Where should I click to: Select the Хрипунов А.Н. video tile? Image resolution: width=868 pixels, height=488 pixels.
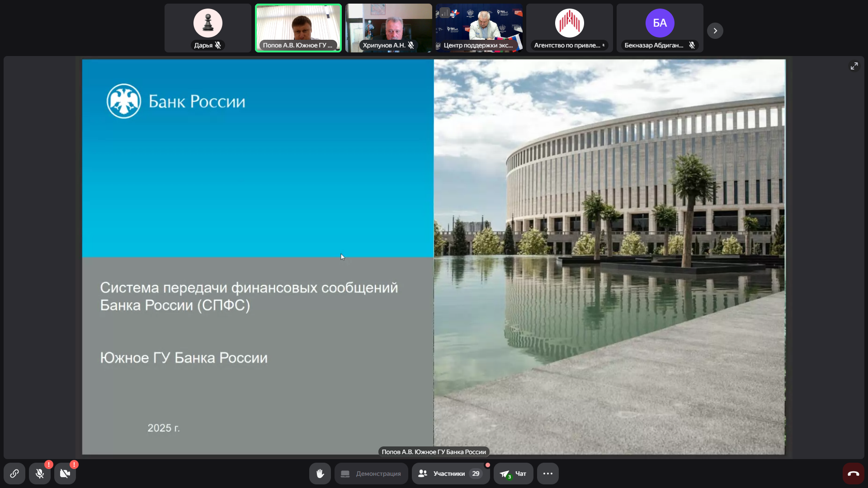point(389,28)
